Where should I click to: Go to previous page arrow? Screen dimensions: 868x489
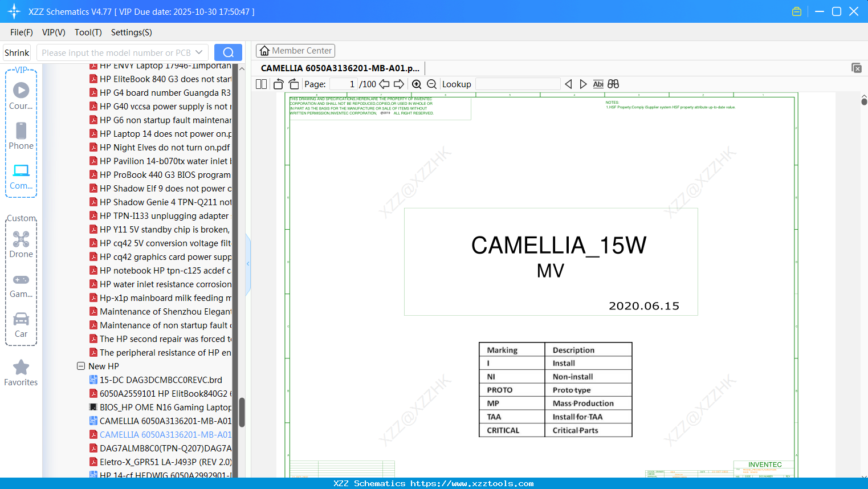(384, 84)
